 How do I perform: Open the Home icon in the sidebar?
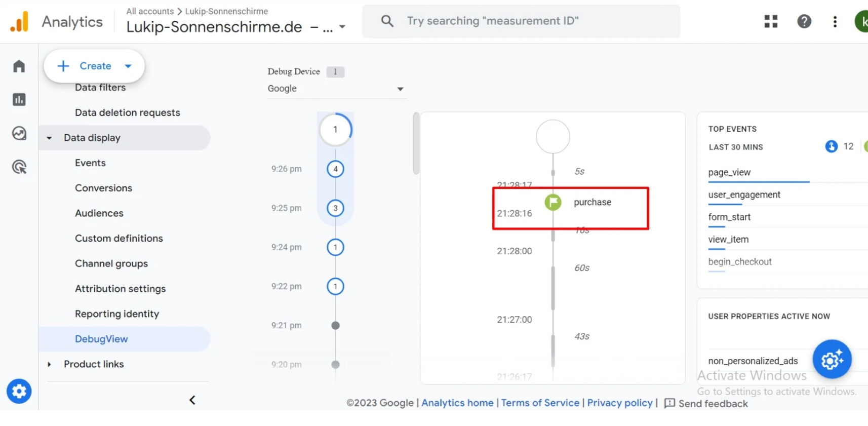pos(19,66)
